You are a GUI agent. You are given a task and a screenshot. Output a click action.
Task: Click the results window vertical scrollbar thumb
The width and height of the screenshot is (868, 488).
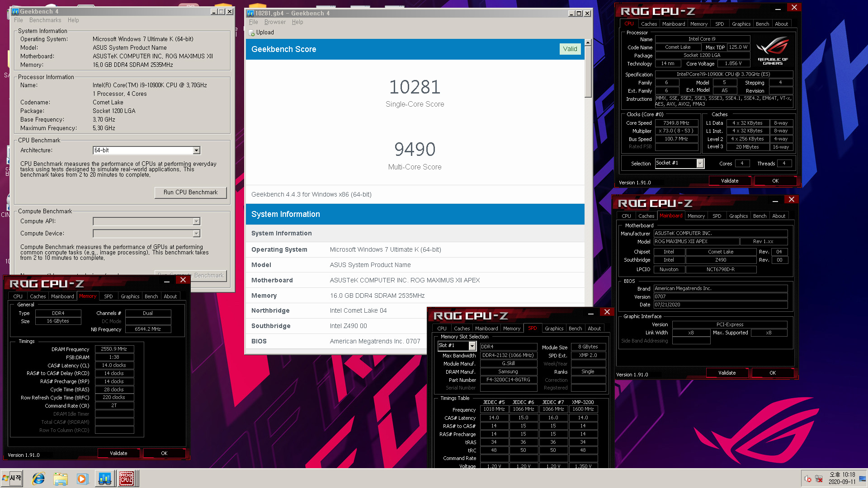tap(588, 71)
